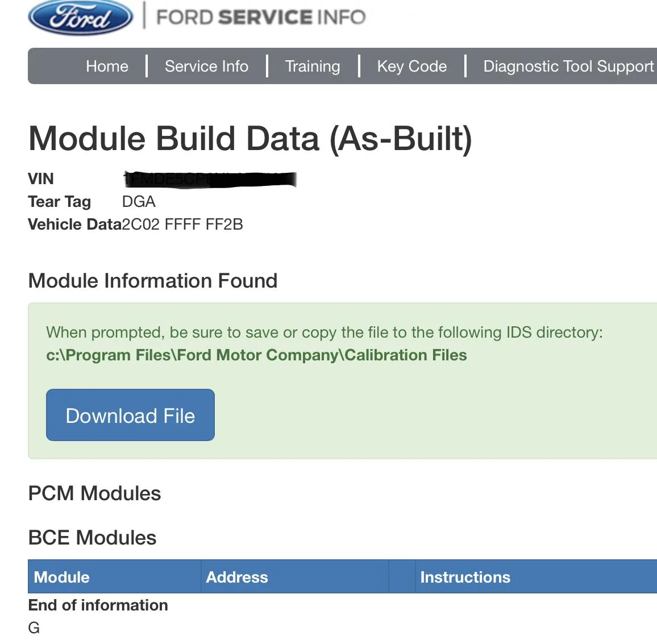Click the DGA tear tag value

(139, 202)
